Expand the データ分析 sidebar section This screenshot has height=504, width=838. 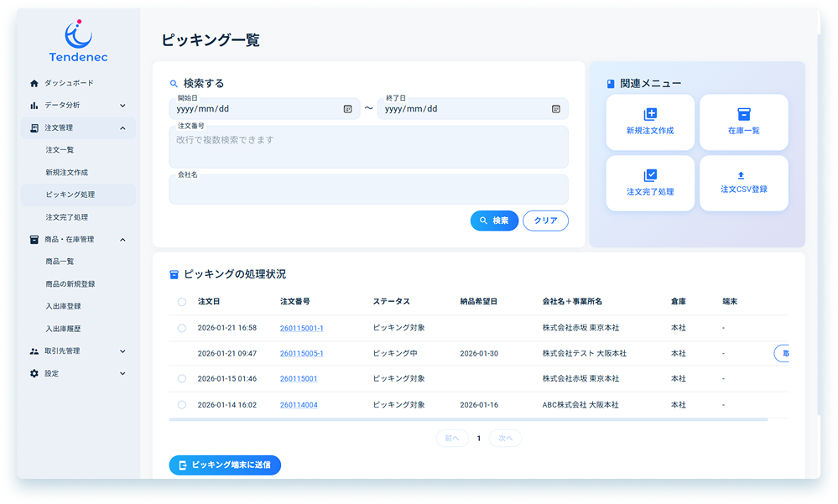(122, 106)
